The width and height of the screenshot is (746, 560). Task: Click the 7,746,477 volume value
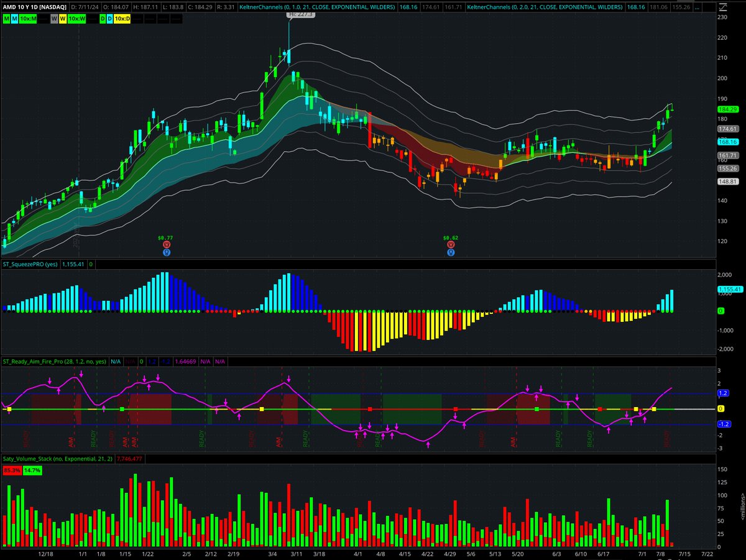click(130, 459)
